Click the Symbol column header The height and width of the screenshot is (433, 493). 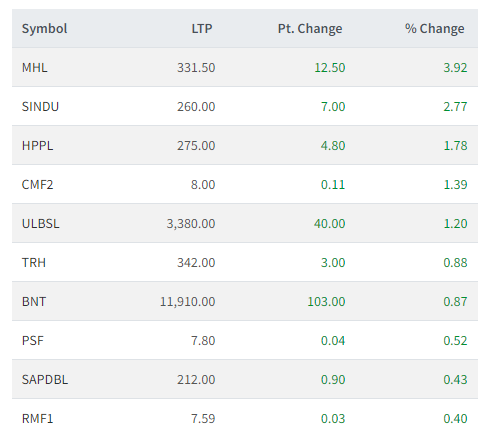(x=44, y=29)
